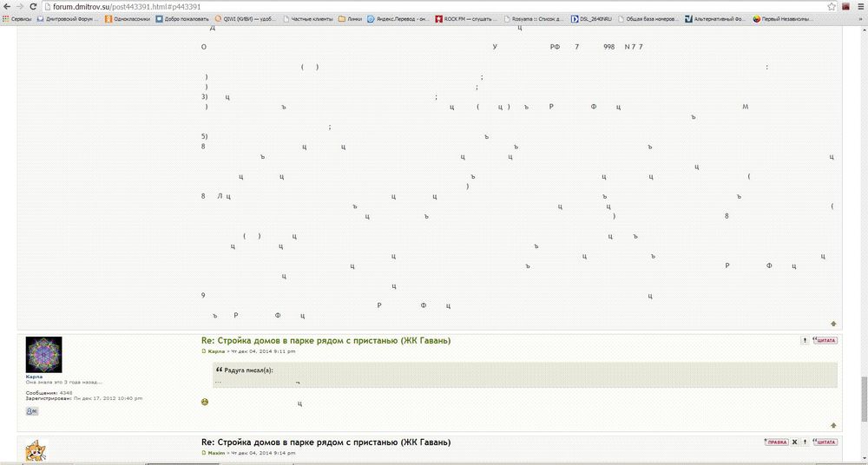Open the Maxim author link in the post header
The image size is (868, 465).
click(x=216, y=453)
